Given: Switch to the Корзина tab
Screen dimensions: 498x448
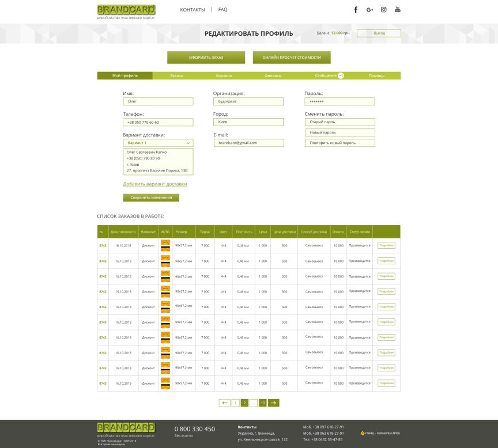Looking at the screenshot, I should pyautogui.click(x=224, y=75).
